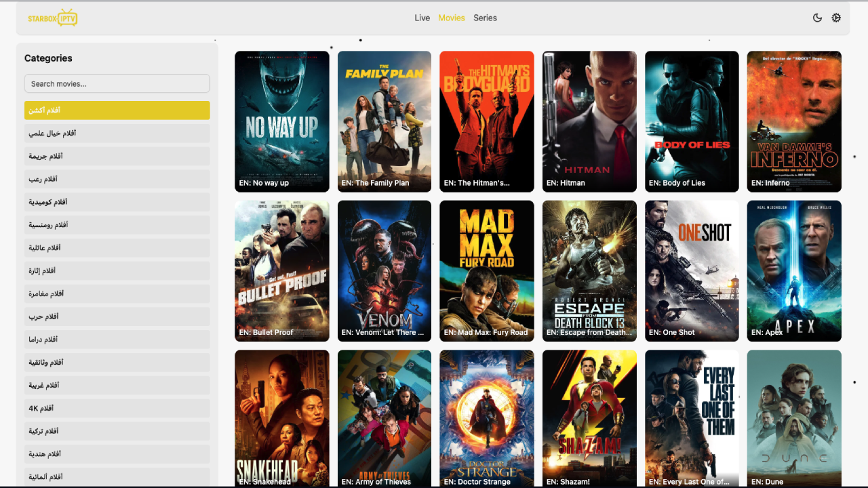The height and width of the screenshot is (488, 868).
Task: Focus the Search movies input field
Action: tap(117, 83)
